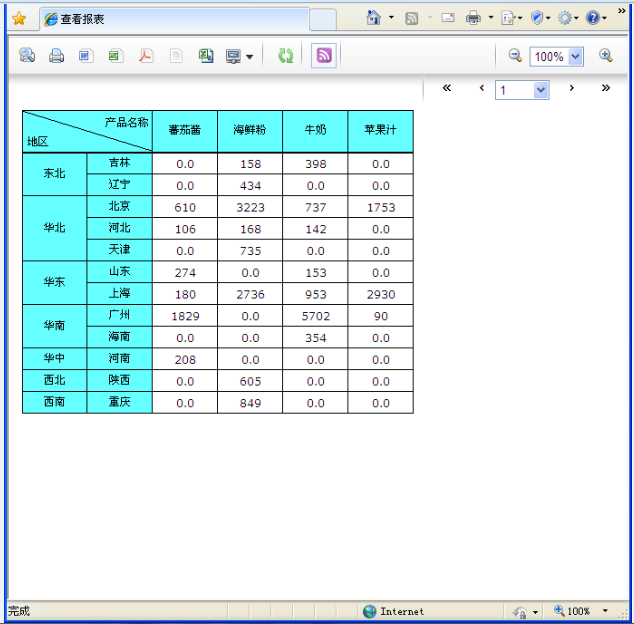Open the page number dropdown
The width and height of the screenshot is (634, 624).
click(x=541, y=90)
